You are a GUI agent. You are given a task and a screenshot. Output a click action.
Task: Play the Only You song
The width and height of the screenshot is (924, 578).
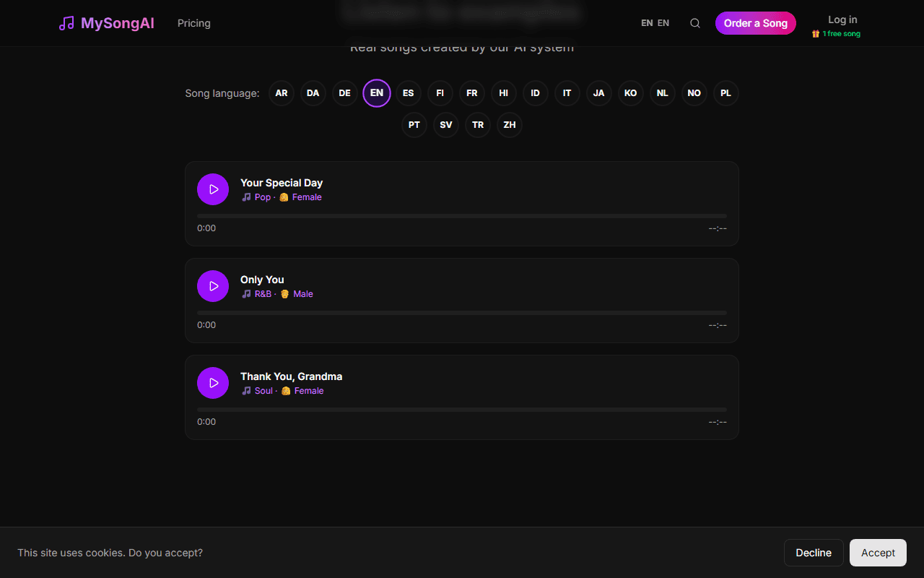pyautogui.click(x=213, y=286)
